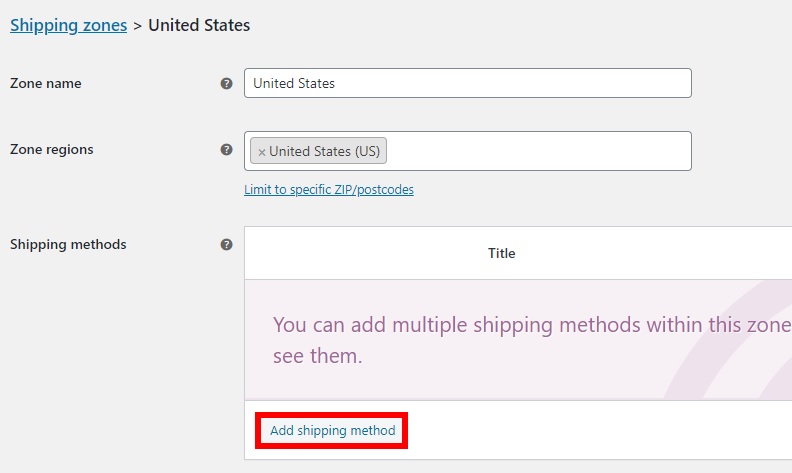
Task: Click the Title column header
Action: (x=501, y=253)
